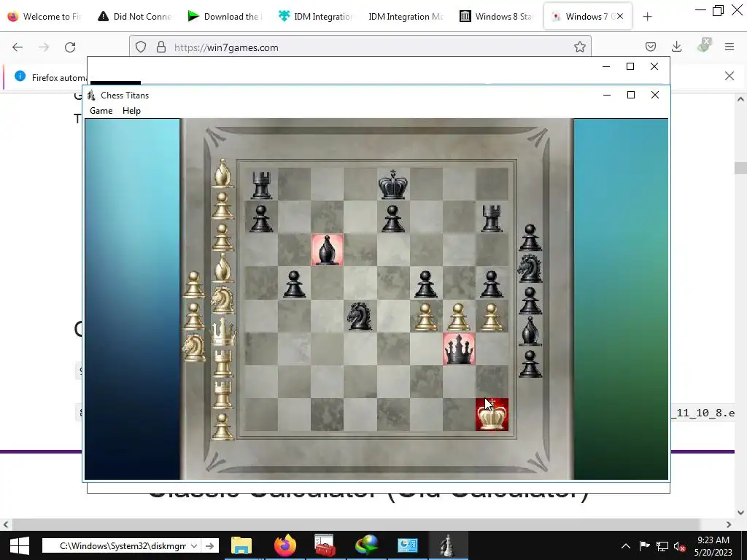
Task: Maximize the Chess Titans window
Action: coord(631,95)
